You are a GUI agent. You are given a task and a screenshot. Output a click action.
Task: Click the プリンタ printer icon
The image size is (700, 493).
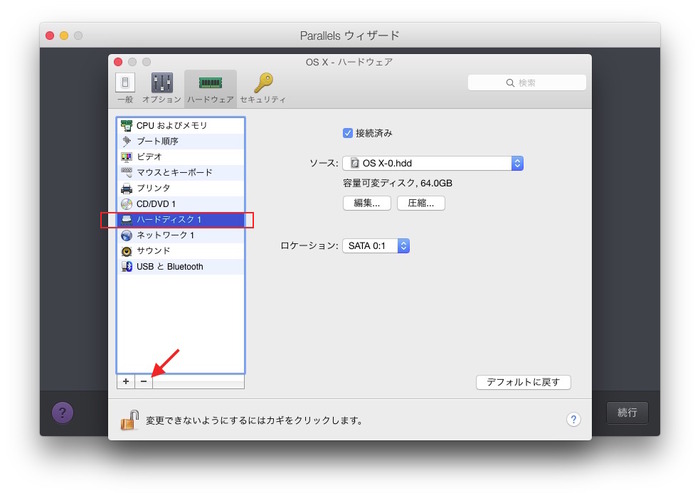click(127, 188)
